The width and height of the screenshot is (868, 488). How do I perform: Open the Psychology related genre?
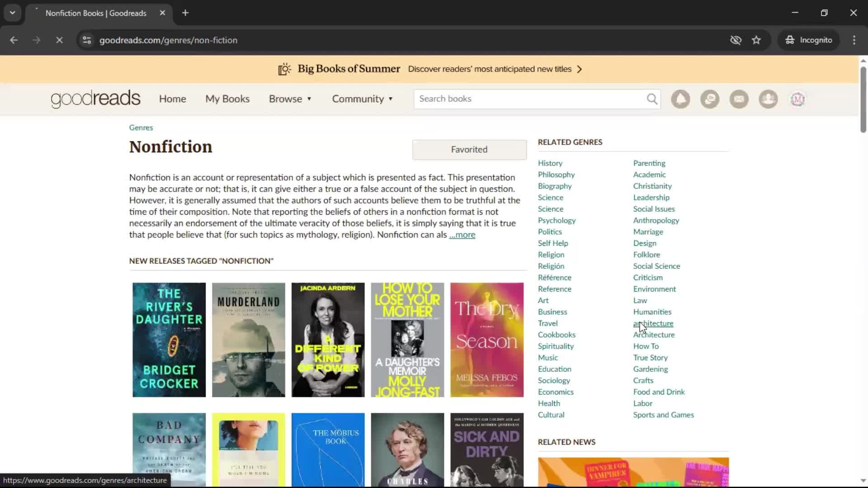(557, 221)
